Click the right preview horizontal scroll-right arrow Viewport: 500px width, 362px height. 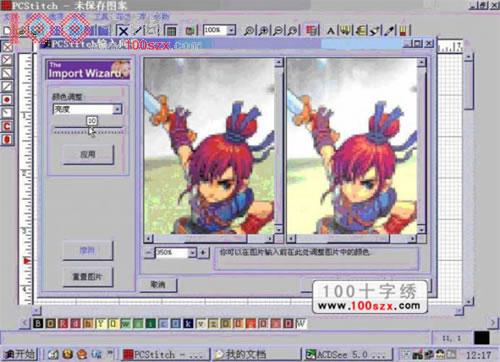pos(413,239)
